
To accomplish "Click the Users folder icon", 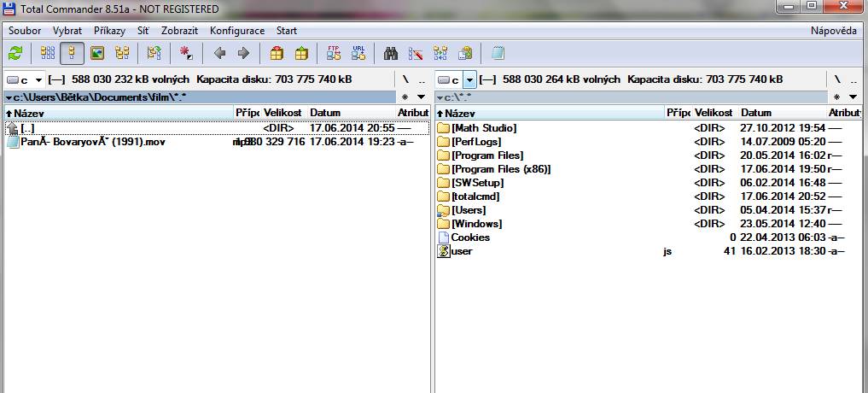I will (x=443, y=211).
